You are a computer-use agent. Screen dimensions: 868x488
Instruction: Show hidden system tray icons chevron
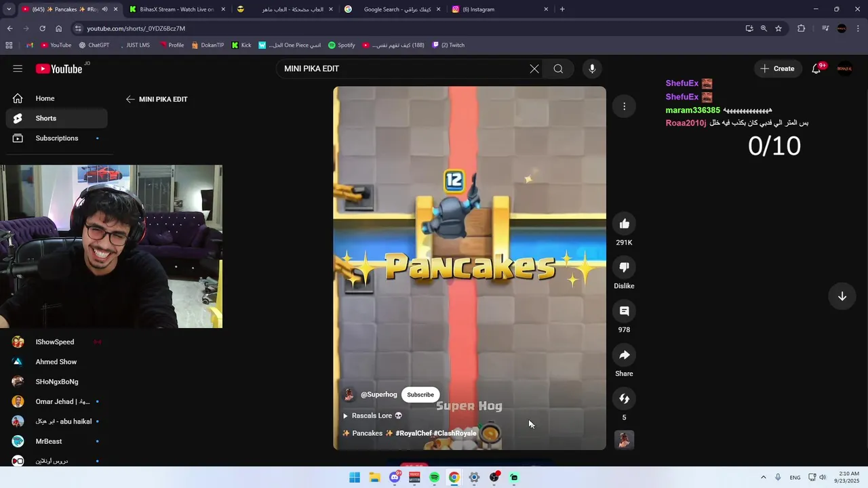(764, 477)
